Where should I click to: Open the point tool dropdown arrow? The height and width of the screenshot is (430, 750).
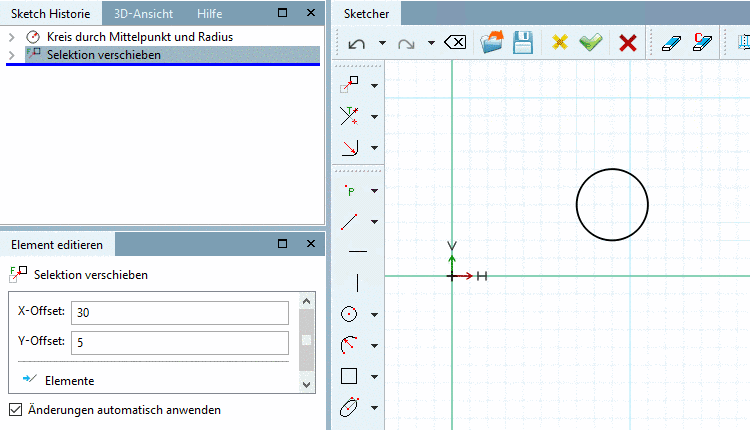tap(375, 191)
